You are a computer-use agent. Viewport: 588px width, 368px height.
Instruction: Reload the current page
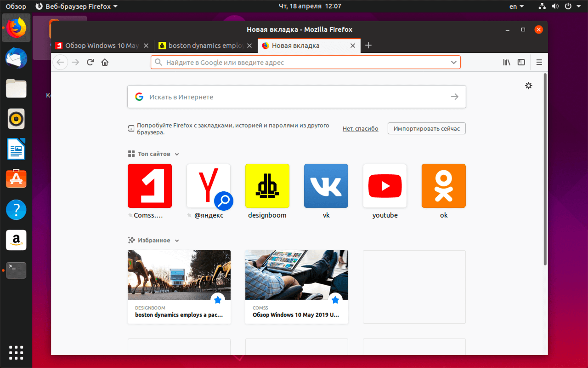(x=90, y=62)
